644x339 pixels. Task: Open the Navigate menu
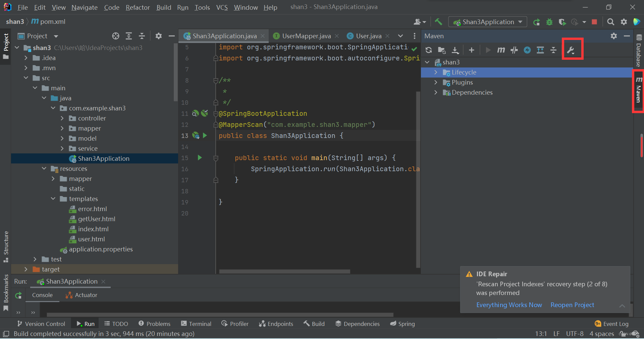click(x=85, y=7)
